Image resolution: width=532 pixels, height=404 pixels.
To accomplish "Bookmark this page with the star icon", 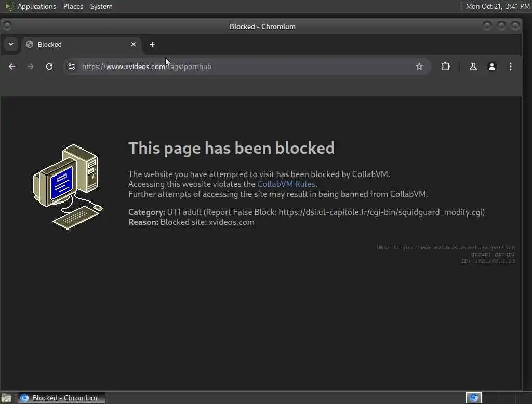I will (419, 66).
